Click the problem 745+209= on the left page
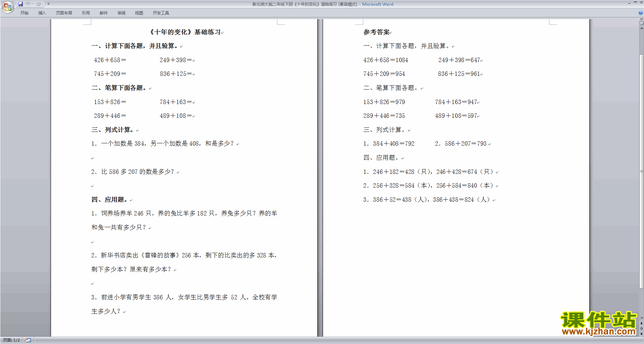644x344 pixels. tap(110, 74)
